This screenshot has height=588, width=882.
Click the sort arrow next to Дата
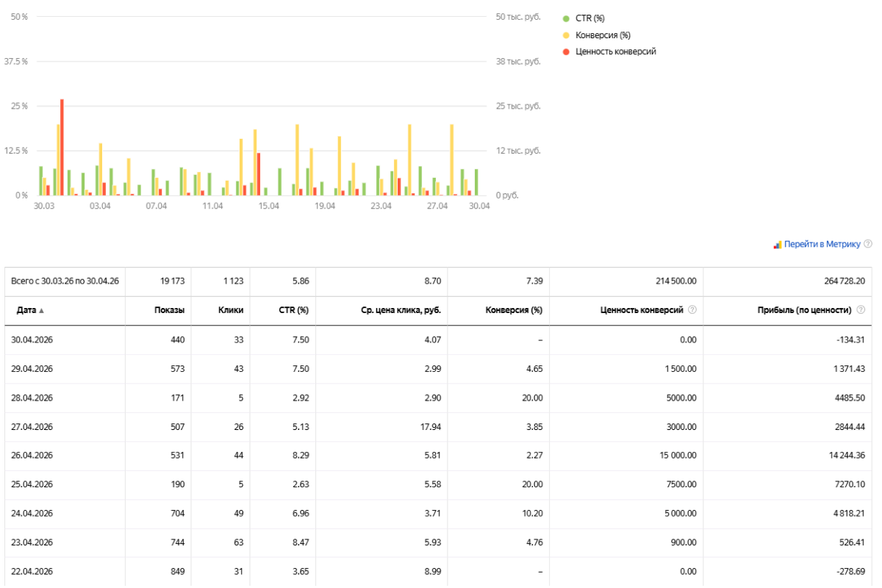[x=41, y=311]
